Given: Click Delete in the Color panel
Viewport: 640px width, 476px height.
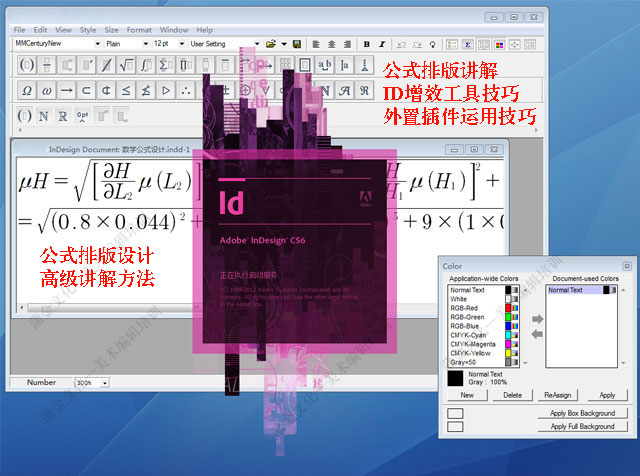Looking at the screenshot, I should click(x=512, y=395).
